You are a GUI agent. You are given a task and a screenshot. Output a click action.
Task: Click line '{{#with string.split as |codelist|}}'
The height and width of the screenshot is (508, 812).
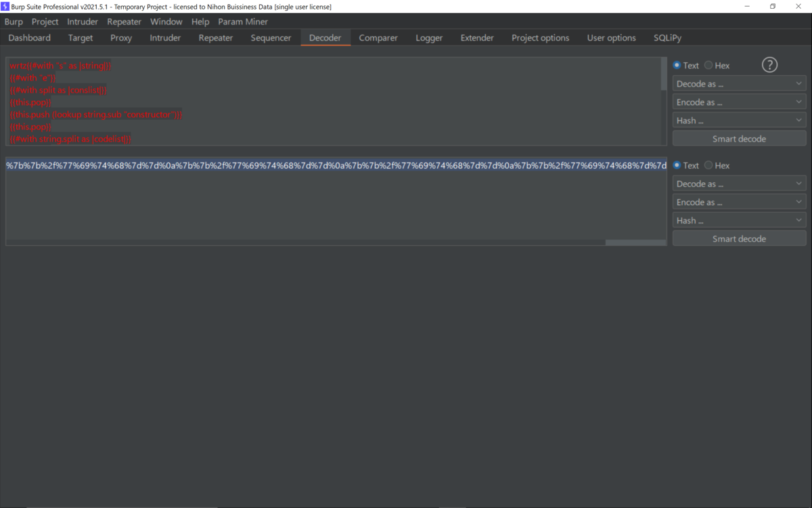click(70, 139)
